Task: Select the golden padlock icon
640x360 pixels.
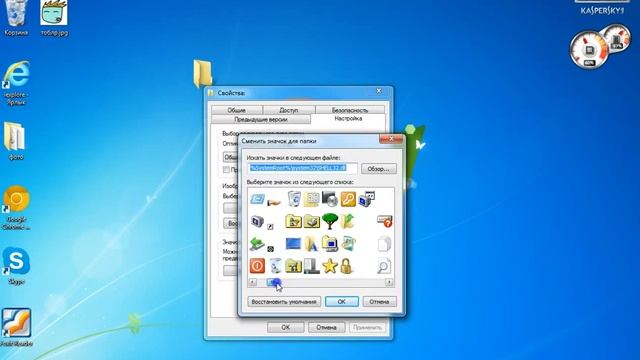Action: point(347,266)
